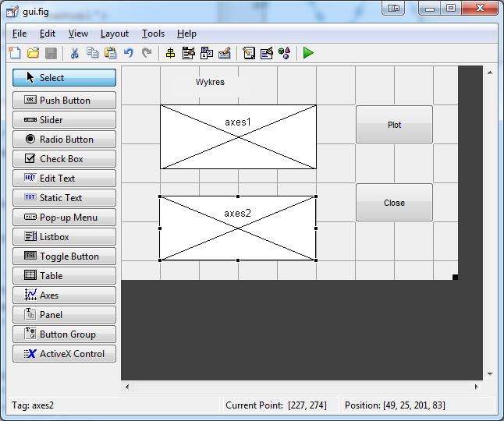Click the Cut scissors icon
This screenshot has height=421, width=504.
[x=75, y=53]
